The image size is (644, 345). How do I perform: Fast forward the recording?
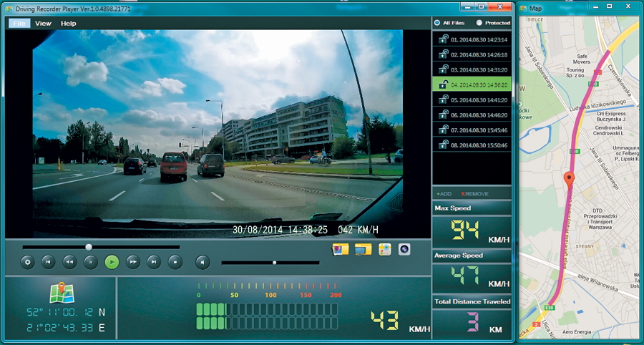point(132,262)
